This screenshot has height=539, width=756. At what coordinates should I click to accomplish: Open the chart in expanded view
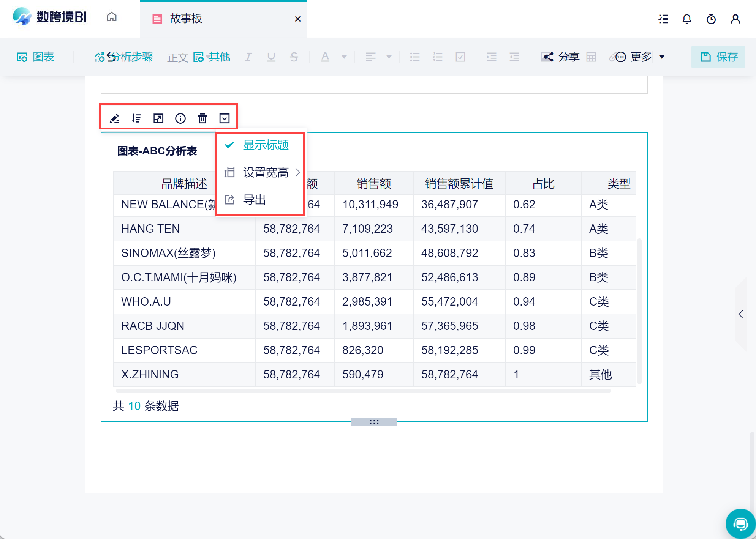pos(158,118)
